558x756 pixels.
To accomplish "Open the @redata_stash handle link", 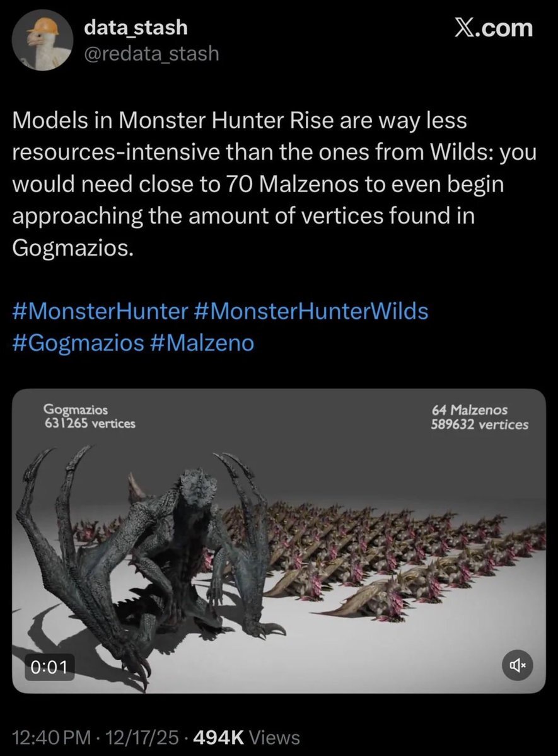I will [x=151, y=54].
